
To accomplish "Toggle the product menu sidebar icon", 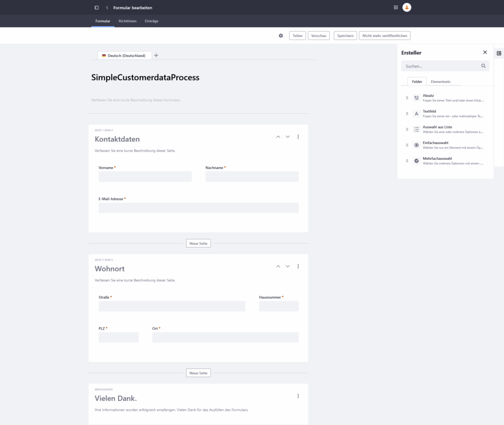I will click(96, 8).
